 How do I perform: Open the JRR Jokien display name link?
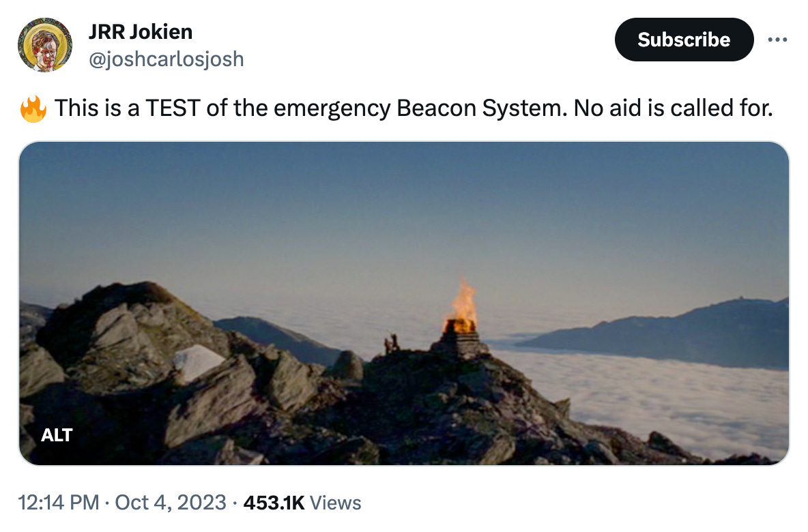[x=141, y=32]
